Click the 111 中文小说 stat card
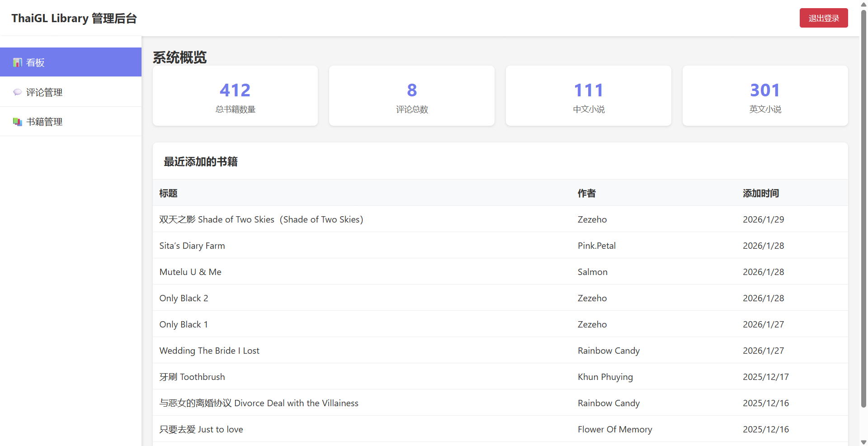Screen dimensions: 868x446 (588, 96)
